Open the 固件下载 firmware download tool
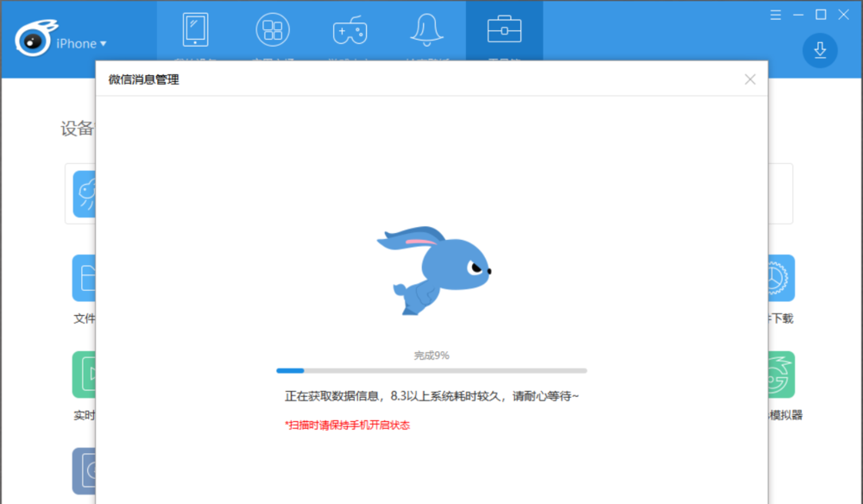Screen dimensions: 863x504 (x=779, y=279)
